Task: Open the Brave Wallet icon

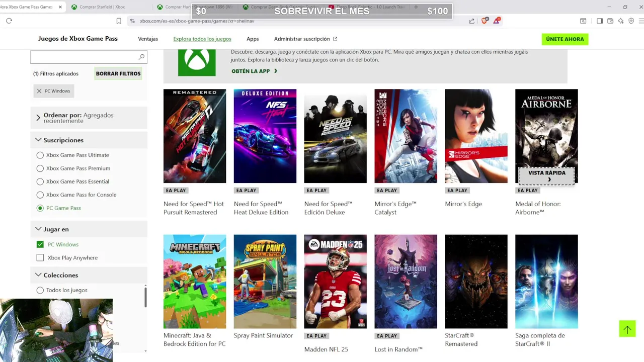Action: click(x=610, y=21)
